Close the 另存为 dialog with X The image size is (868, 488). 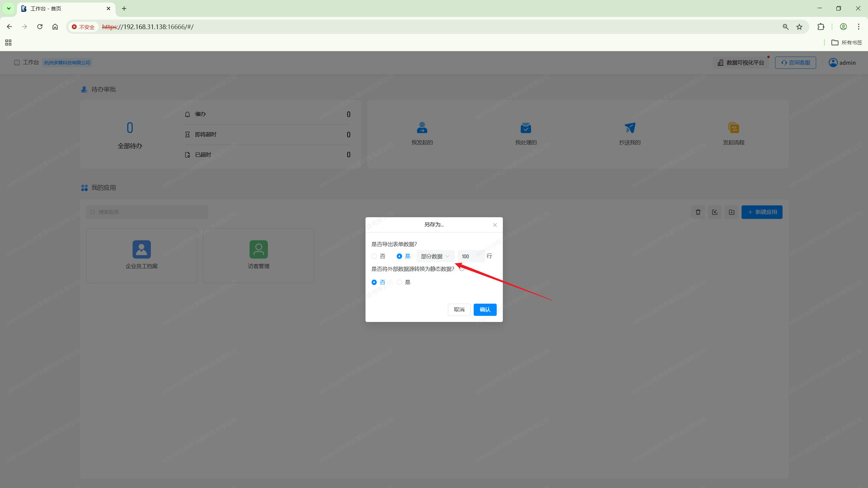(495, 225)
